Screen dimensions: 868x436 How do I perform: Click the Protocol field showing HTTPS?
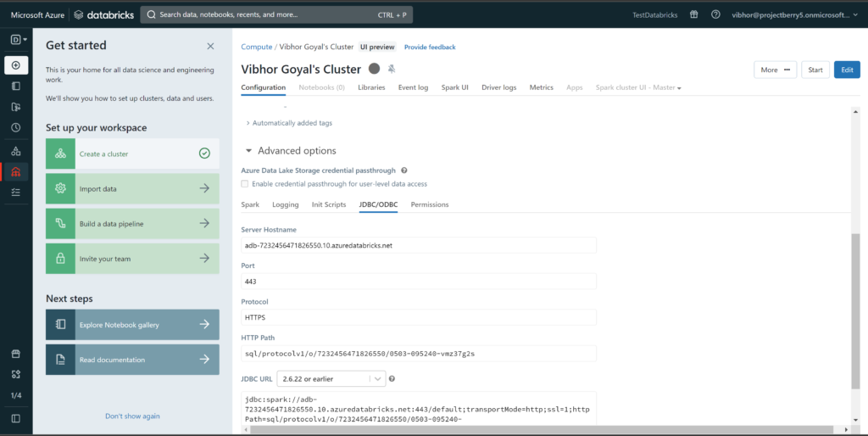pos(419,317)
